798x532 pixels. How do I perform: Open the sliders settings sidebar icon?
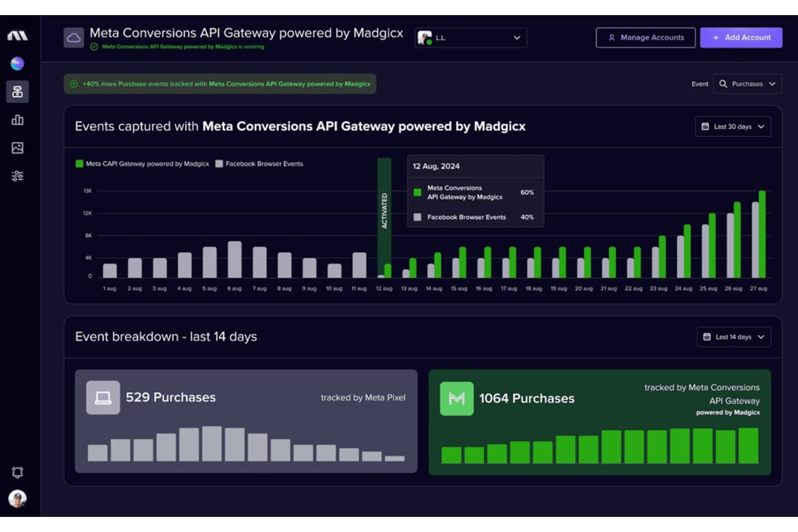pyautogui.click(x=17, y=176)
